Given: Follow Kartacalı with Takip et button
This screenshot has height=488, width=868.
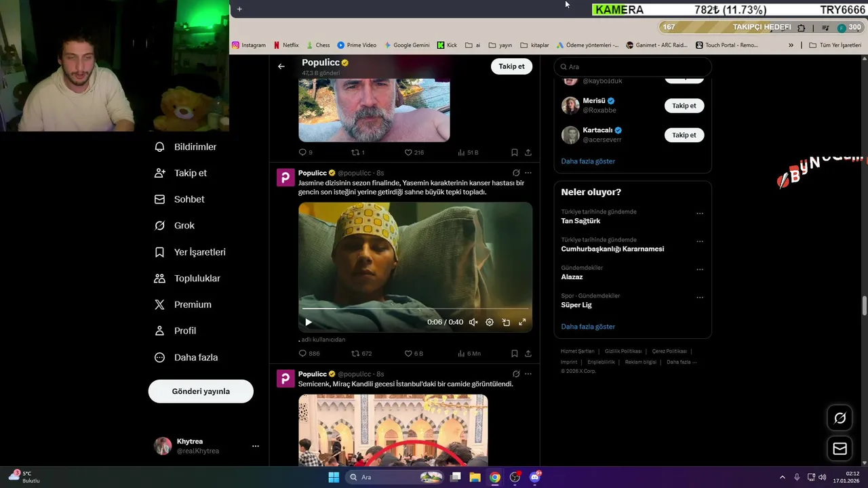Looking at the screenshot, I should click(x=684, y=135).
